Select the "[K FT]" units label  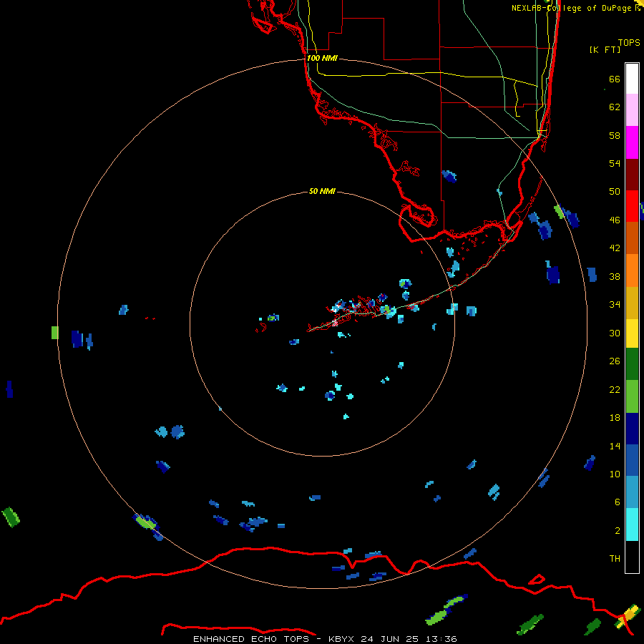(605, 49)
